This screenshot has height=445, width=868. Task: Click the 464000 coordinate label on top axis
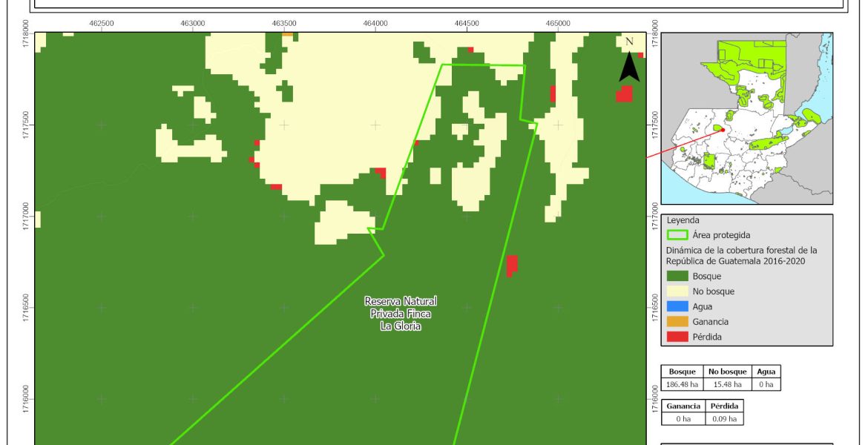pos(375,24)
